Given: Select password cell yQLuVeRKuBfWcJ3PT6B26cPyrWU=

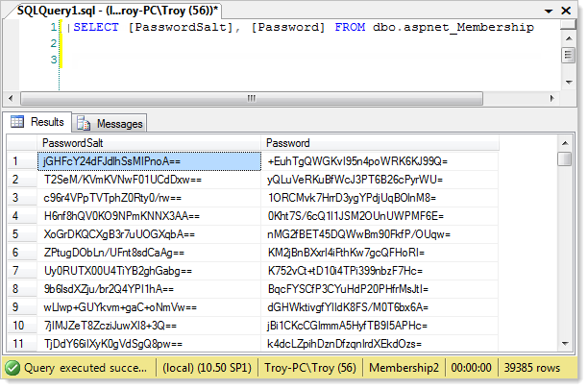Looking at the screenshot, I should 380,180.
